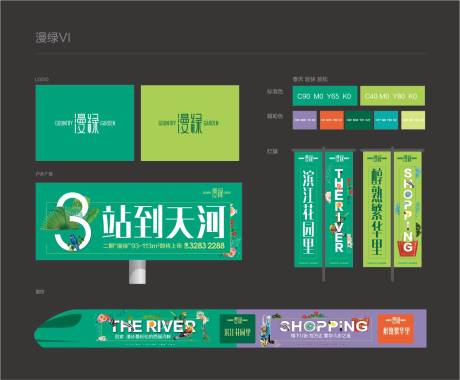Screen dimensions: 460x380
Task: Select the orange 醇熟繁华里 box on train
Action: 396,329
